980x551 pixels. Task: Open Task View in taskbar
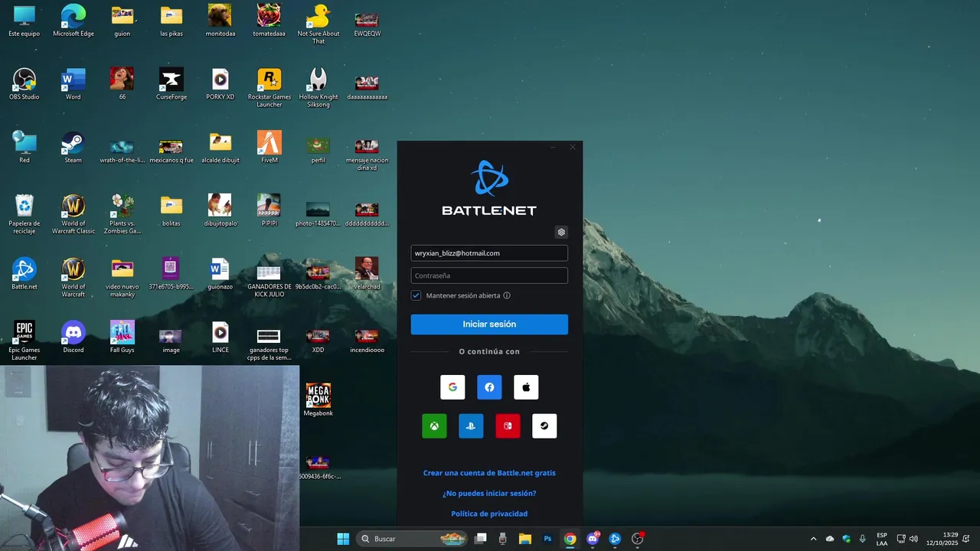(481, 539)
